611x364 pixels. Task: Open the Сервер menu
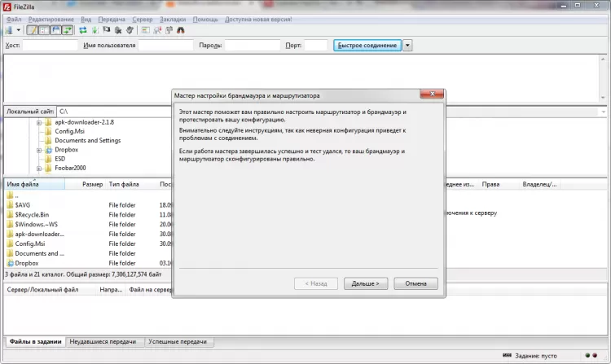[x=143, y=19]
